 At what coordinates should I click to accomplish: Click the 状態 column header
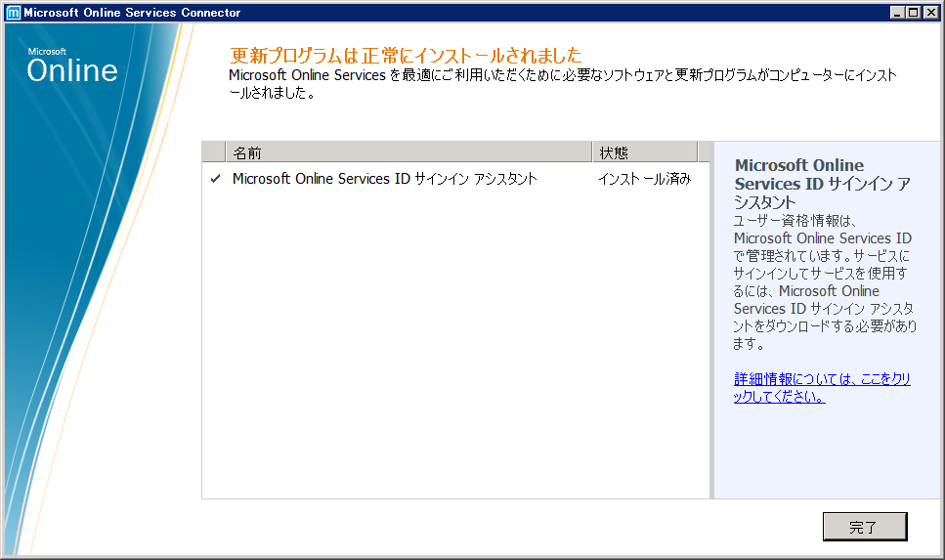(x=645, y=152)
